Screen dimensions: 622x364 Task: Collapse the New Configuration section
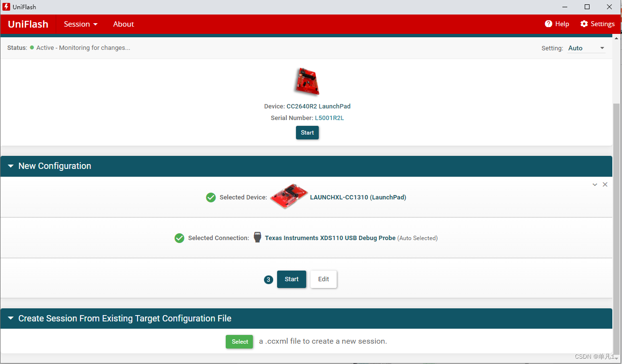point(11,166)
